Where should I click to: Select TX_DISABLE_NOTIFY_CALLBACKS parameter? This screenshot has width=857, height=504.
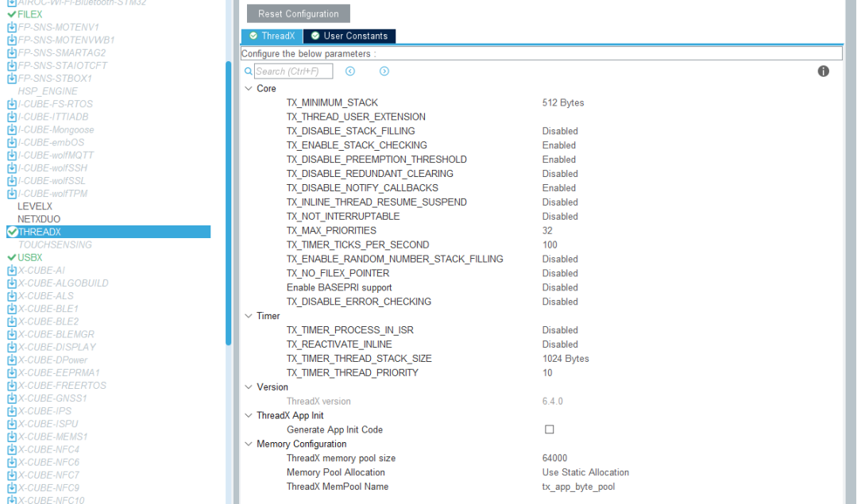362,188
